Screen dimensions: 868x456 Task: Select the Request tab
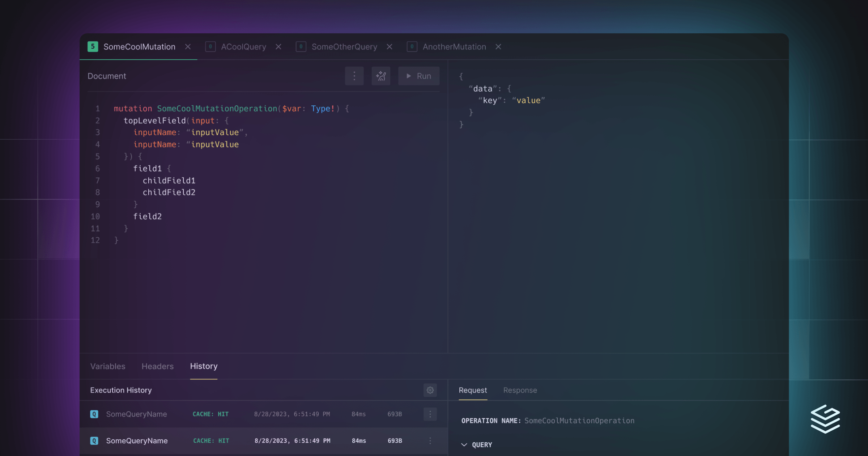[473, 390]
